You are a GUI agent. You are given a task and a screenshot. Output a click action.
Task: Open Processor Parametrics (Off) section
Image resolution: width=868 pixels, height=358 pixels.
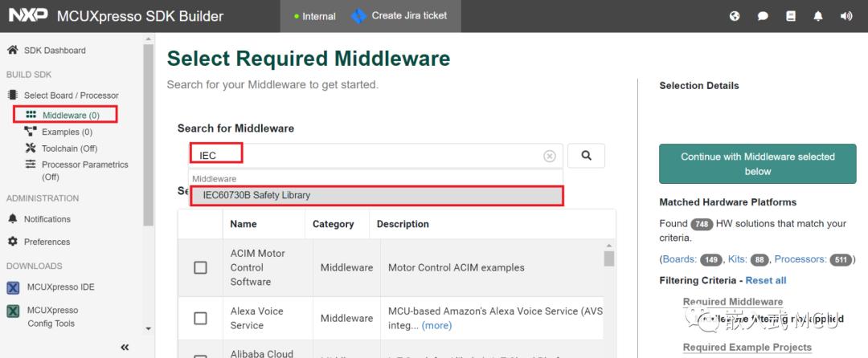84,171
